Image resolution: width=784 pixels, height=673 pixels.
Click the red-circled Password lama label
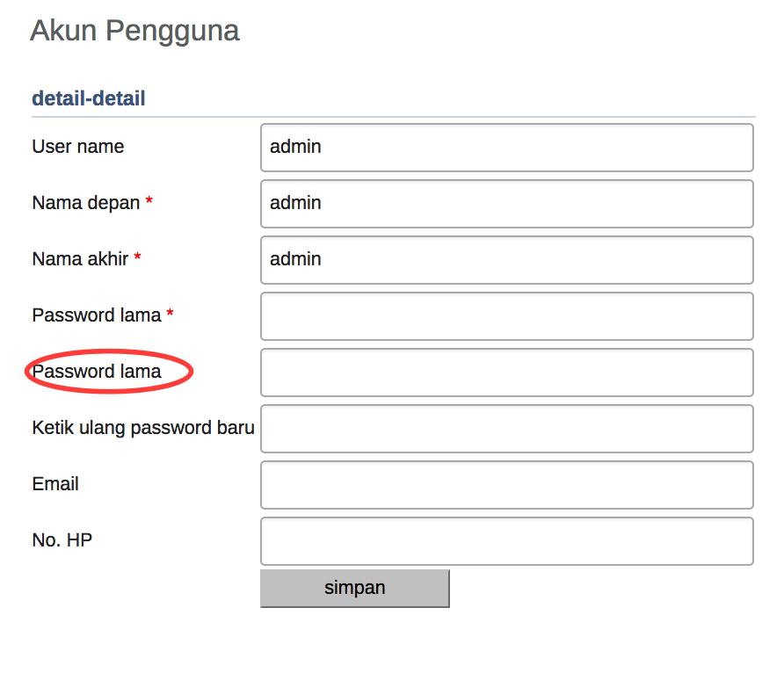point(97,372)
